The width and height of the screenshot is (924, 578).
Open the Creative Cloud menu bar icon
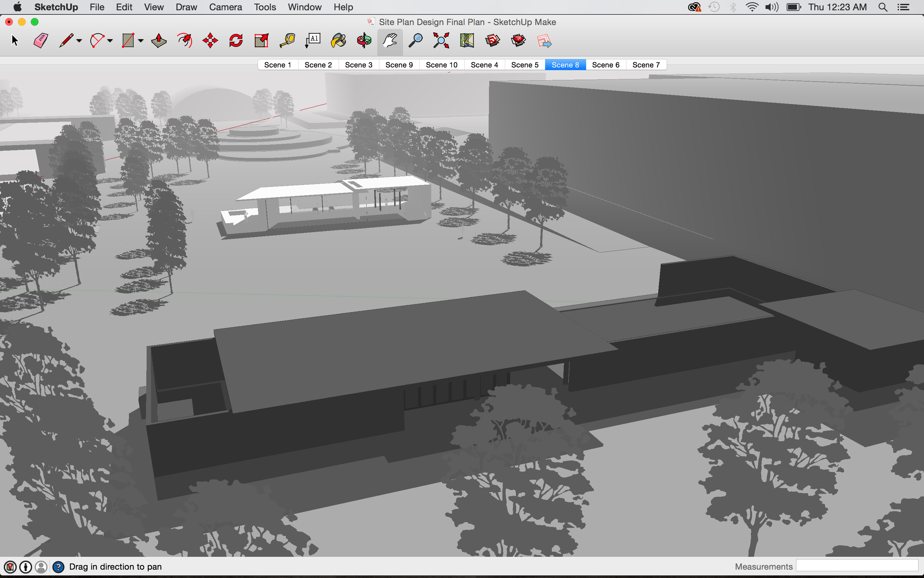pyautogui.click(x=695, y=7)
